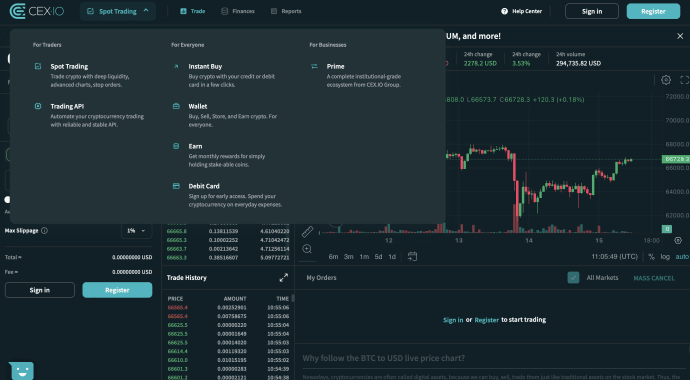Open Earn from the menu
Image resolution: width=690 pixels, height=380 pixels.
[195, 146]
